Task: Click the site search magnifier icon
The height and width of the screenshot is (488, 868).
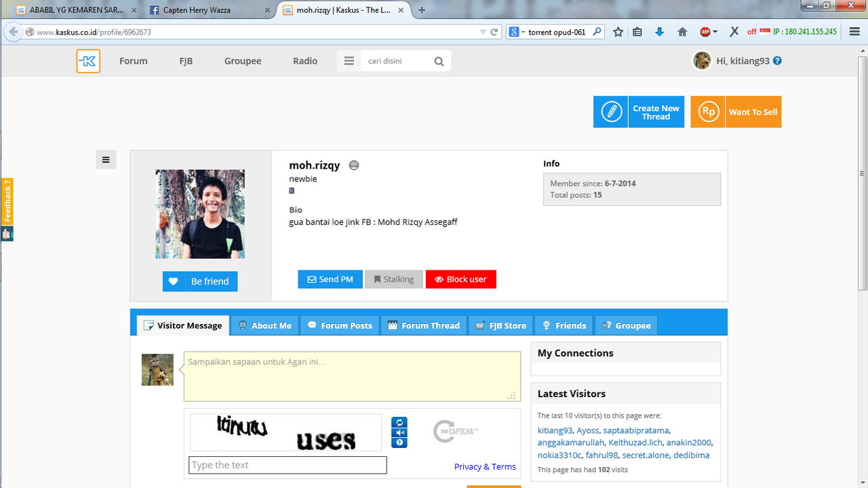Action: tap(439, 62)
